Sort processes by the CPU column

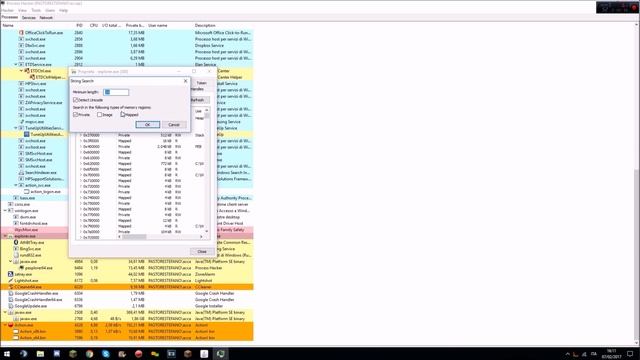[94, 25]
